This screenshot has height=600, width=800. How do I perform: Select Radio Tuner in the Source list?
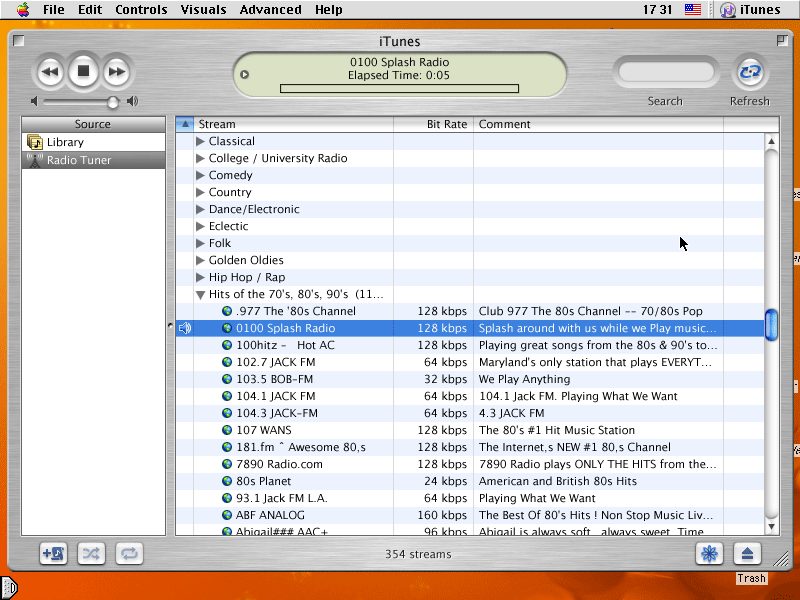(x=93, y=160)
